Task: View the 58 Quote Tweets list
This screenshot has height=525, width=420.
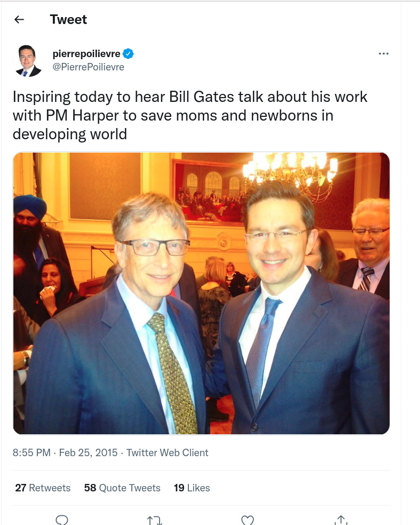Action: [x=122, y=488]
